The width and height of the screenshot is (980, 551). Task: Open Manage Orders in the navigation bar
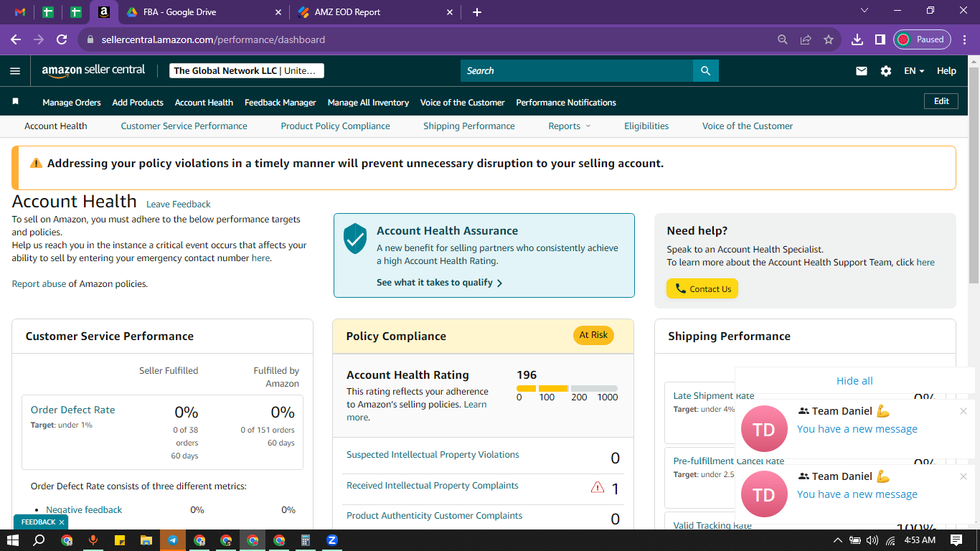pyautogui.click(x=72, y=103)
